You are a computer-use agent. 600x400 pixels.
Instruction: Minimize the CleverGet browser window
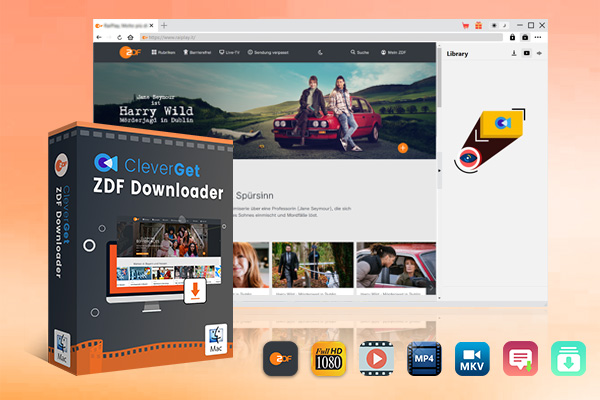pos(519,25)
